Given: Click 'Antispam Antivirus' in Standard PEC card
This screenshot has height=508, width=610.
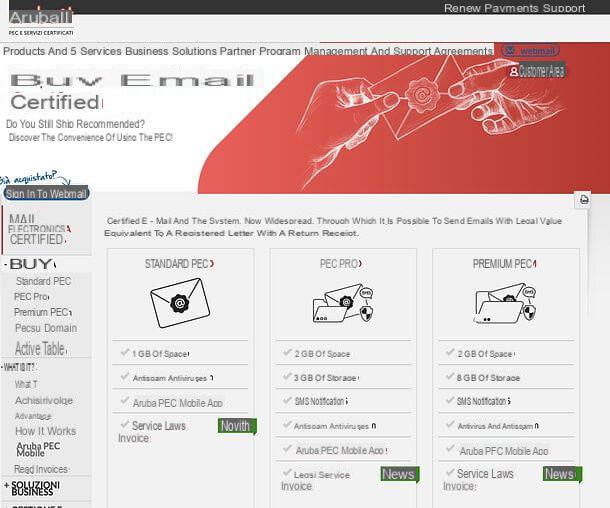Looking at the screenshot, I should (x=172, y=378).
